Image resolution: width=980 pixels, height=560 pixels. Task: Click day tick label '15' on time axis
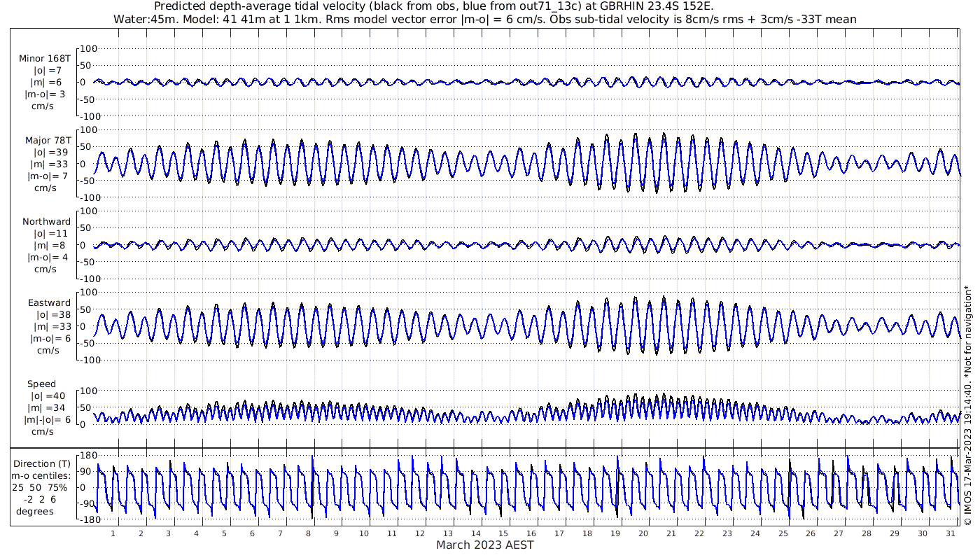tap(503, 533)
